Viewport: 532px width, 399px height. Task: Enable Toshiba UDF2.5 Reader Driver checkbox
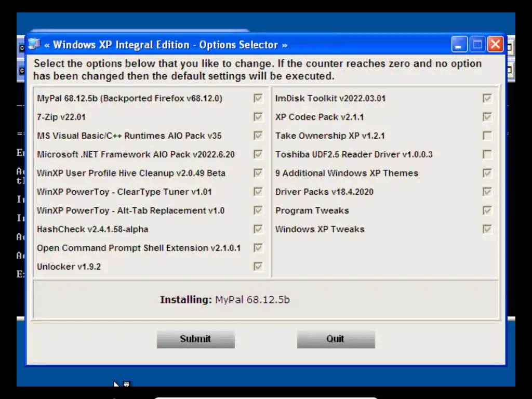[487, 154]
